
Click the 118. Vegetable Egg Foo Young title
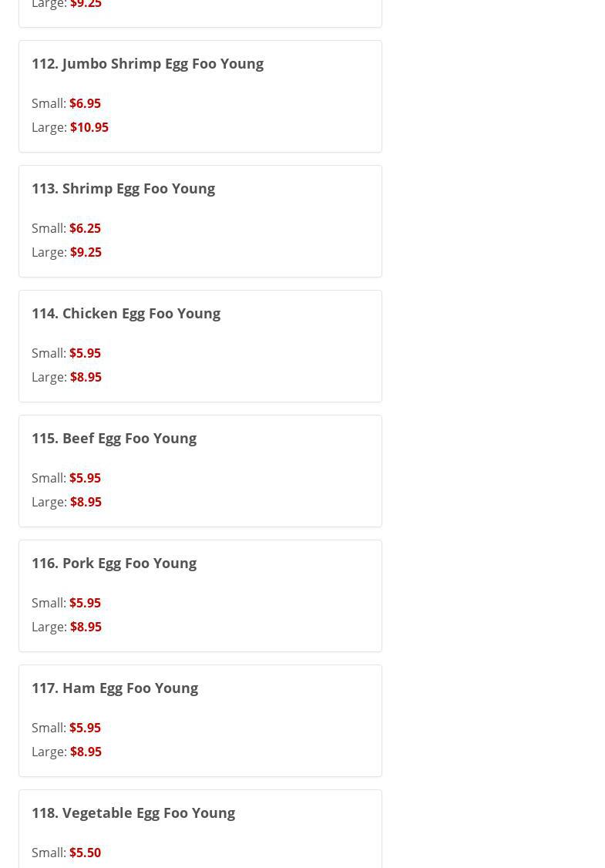tap(133, 812)
